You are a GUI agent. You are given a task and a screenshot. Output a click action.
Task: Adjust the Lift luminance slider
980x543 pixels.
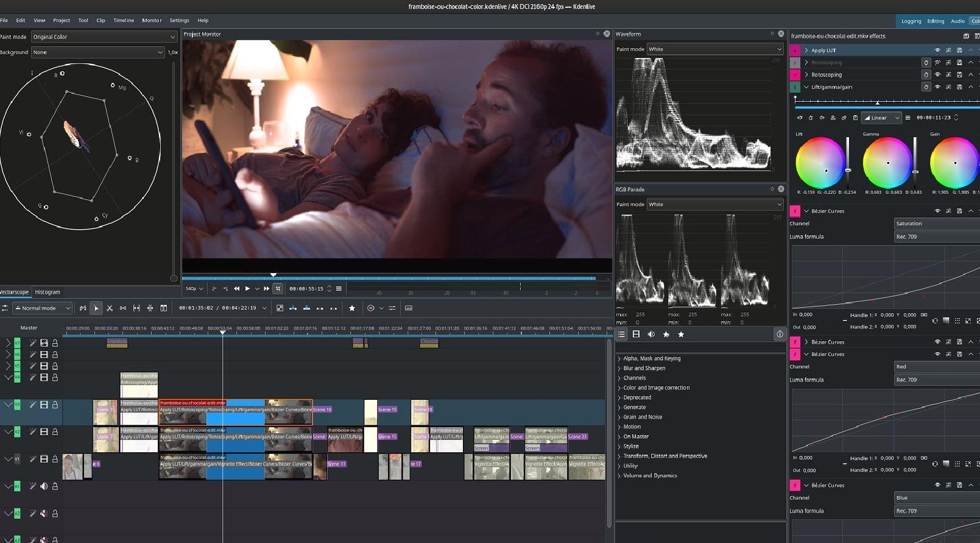[x=848, y=163]
